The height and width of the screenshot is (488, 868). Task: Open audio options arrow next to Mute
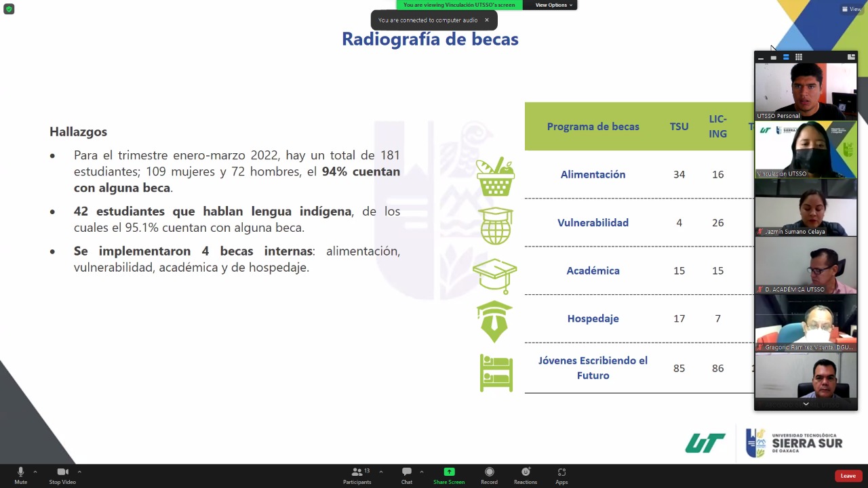pyautogui.click(x=35, y=472)
